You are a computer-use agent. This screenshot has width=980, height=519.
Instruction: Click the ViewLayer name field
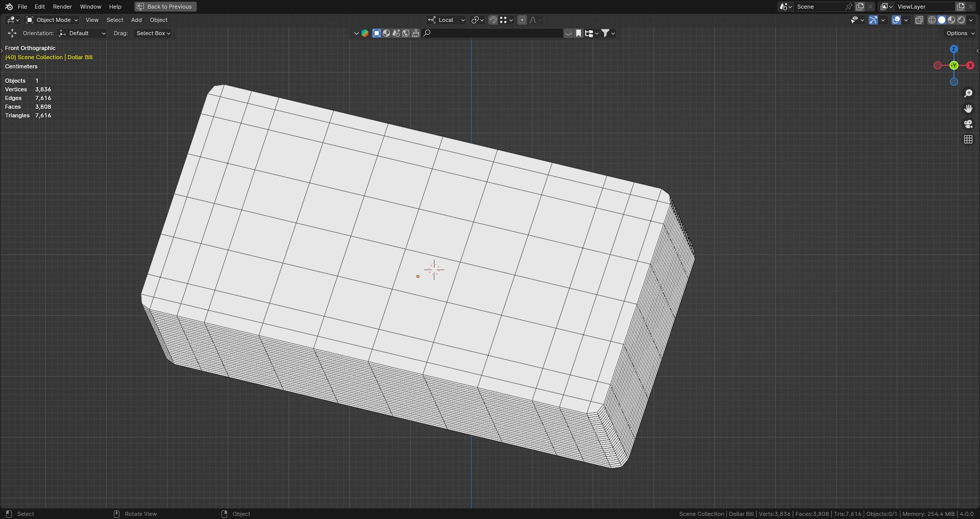point(925,7)
